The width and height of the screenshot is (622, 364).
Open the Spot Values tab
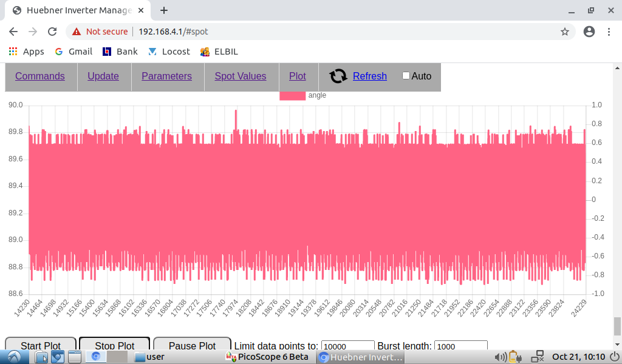pos(241,76)
